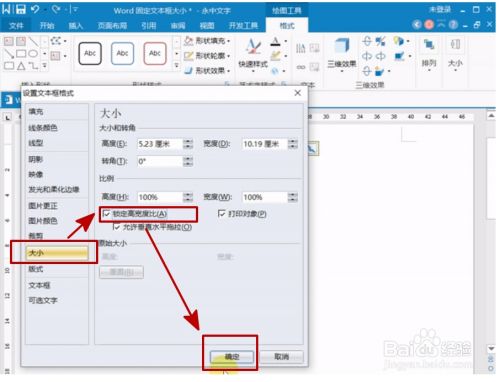Click the Undo icon in the quick toolbar
500x382 pixels.
35,10
